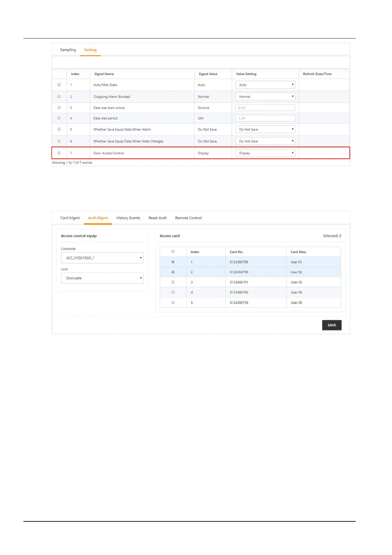
Task: Click the SAVE button
Action: (332, 325)
